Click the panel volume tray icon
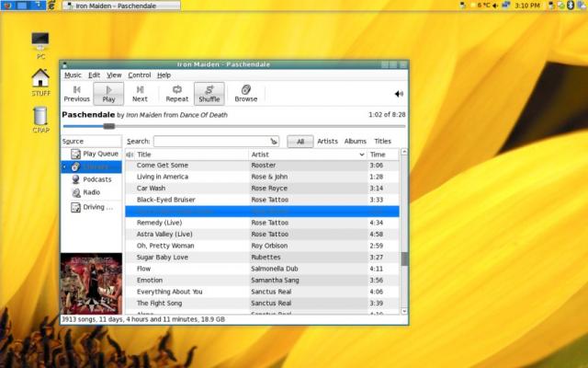Screen dimensions: 588x368 click(495, 6)
